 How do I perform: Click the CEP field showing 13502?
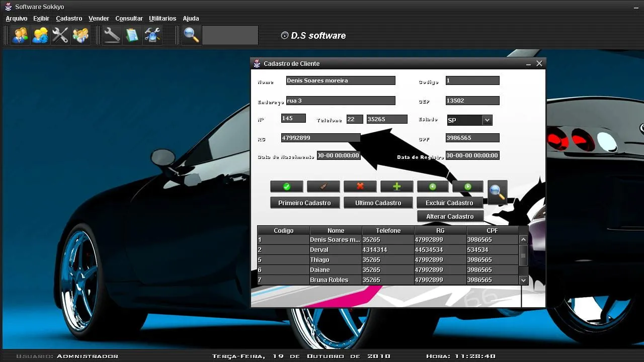pyautogui.click(x=472, y=101)
